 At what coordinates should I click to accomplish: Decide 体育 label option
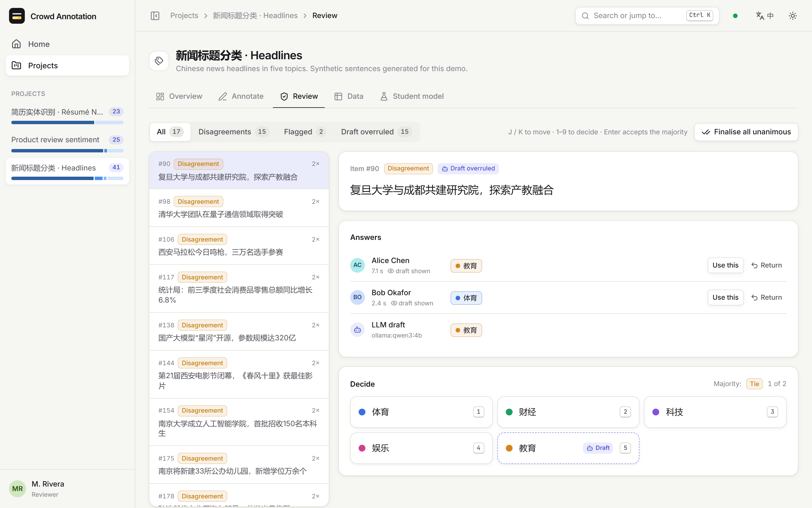(421, 412)
